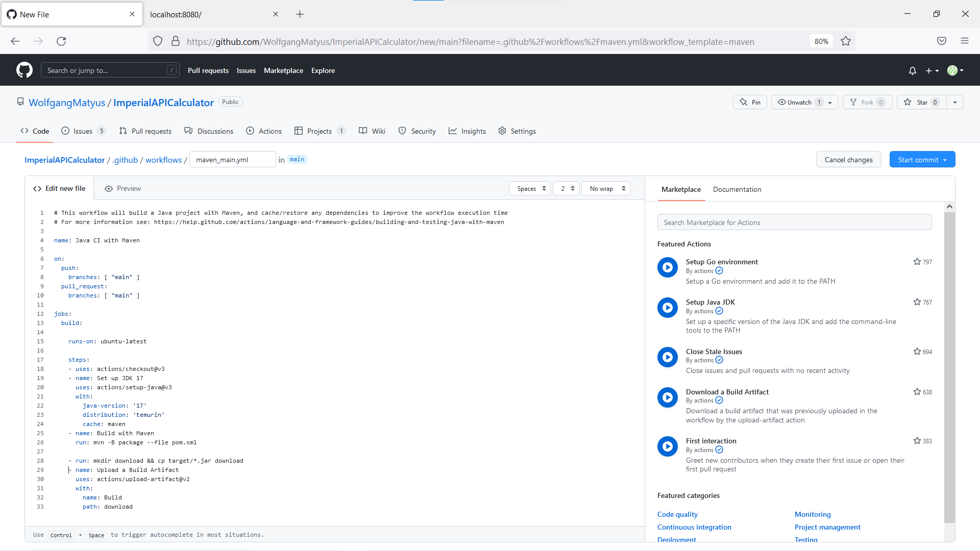Viewport: 980px width, 551px height.
Task: Open Start commit dropdown
Action: click(x=922, y=160)
